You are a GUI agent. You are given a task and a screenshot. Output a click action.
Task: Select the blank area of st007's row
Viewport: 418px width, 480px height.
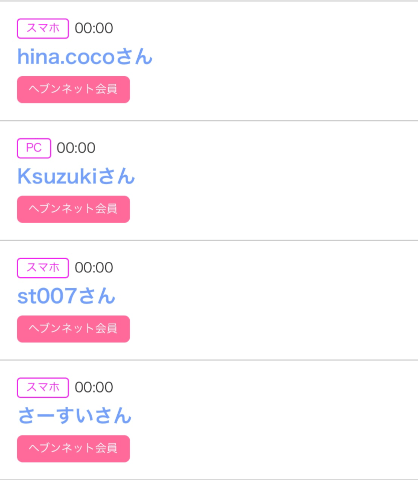[273, 300]
